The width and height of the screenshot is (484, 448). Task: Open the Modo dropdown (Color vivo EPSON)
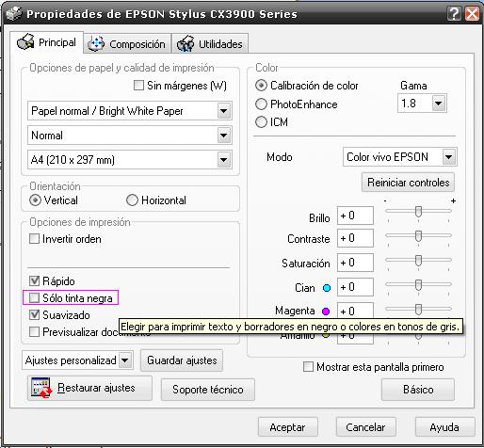(x=400, y=157)
